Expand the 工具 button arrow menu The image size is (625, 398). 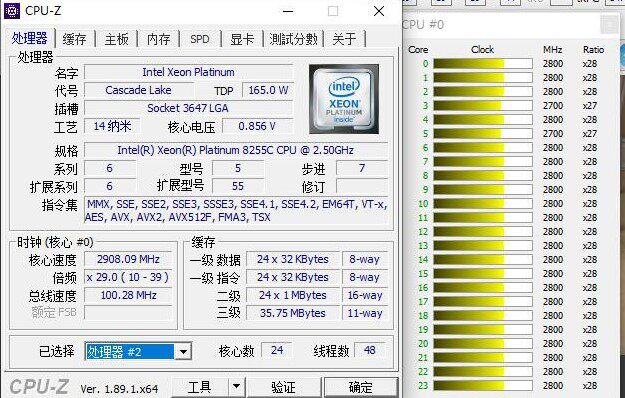[236, 386]
